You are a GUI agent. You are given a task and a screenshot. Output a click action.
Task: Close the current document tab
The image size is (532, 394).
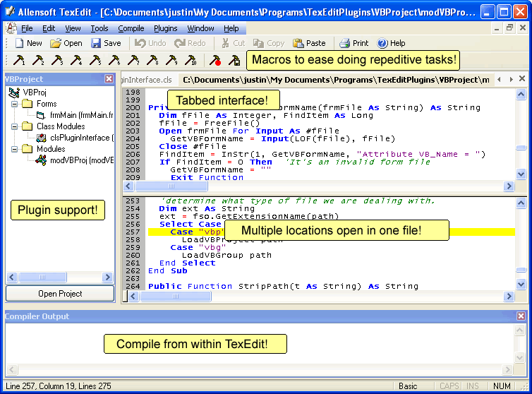pos(522,79)
